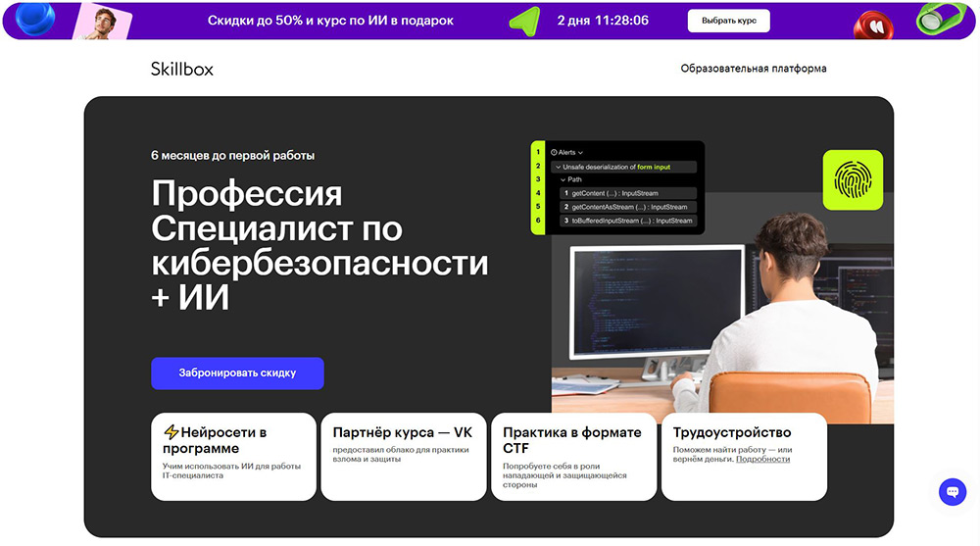
Task: Click the lightning bolt icon by Нейросети
Action: (171, 432)
